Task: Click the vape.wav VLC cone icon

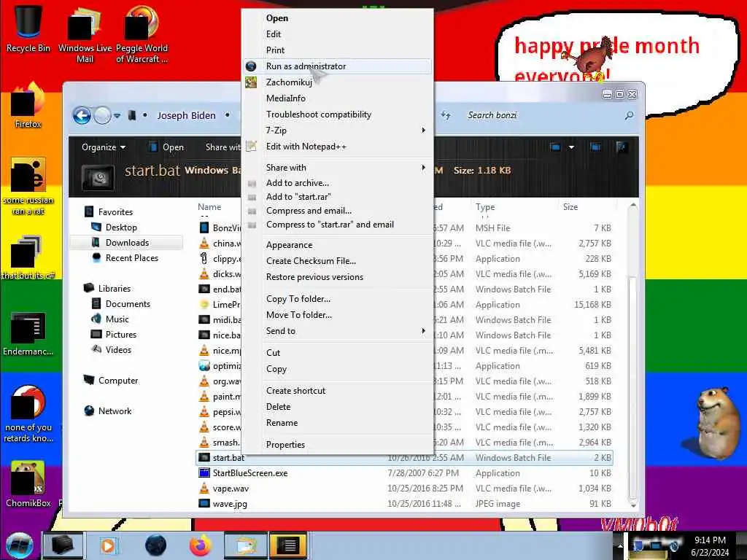Action: pyautogui.click(x=204, y=488)
